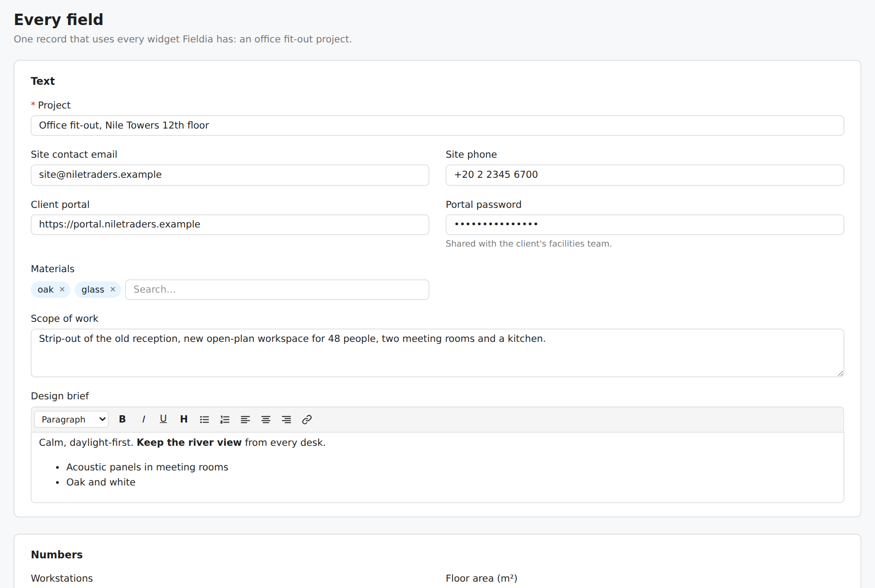Click the Portal password field
Screen dimensions: 875x588
pyautogui.click(x=645, y=225)
